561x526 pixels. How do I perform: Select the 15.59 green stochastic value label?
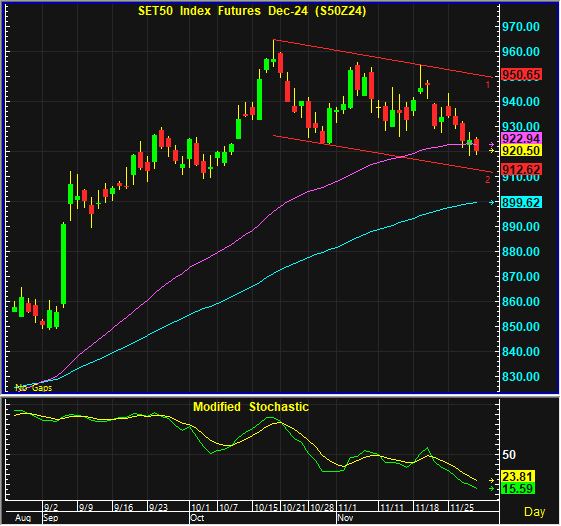point(518,488)
